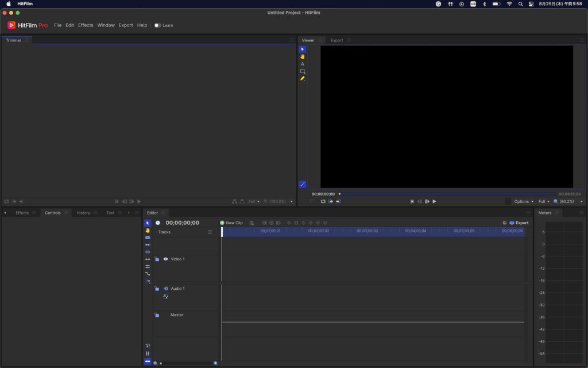Select the Hand tool in the Viewer
This screenshot has width=588, height=368.
click(x=303, y=56)
